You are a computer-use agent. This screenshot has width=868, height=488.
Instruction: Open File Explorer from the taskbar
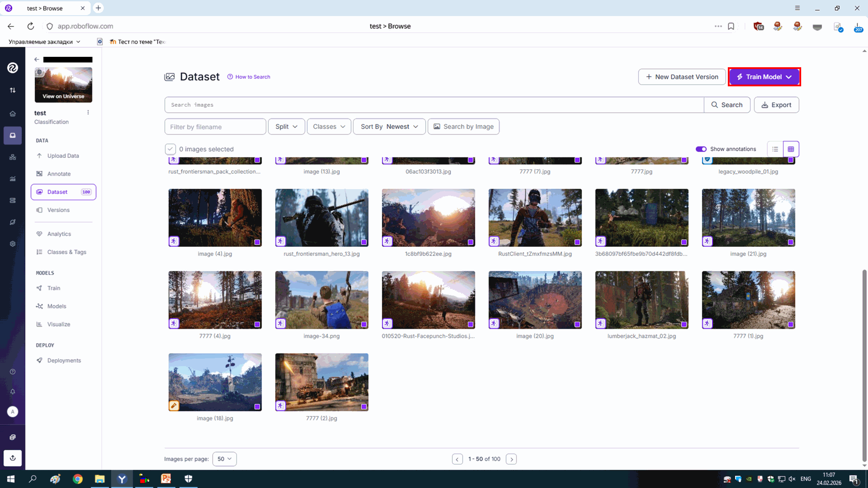100,479
